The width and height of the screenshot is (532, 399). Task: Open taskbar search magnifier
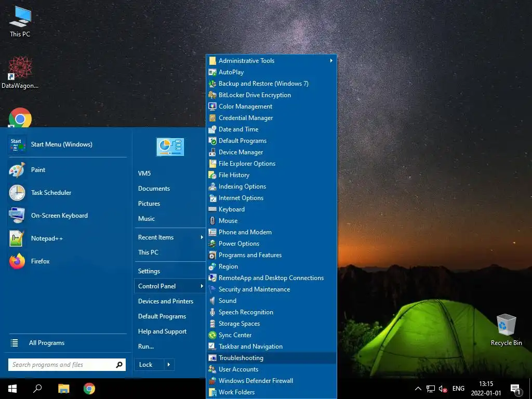[x=37, y=389]
